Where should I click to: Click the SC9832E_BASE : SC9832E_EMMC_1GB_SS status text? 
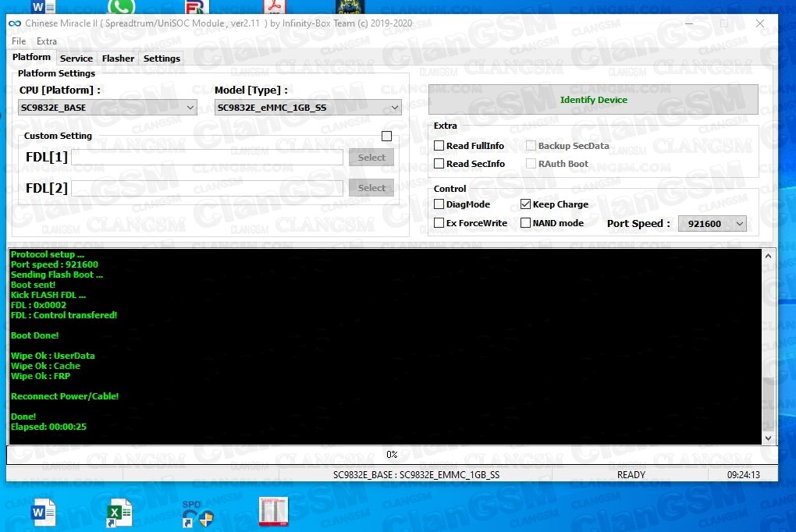(416, 474)
